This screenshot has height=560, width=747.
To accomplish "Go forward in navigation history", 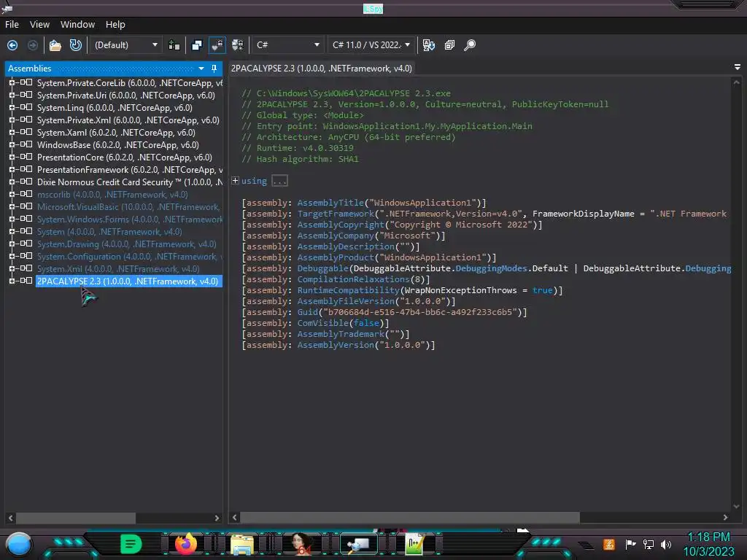I will [x=32, y=45].
